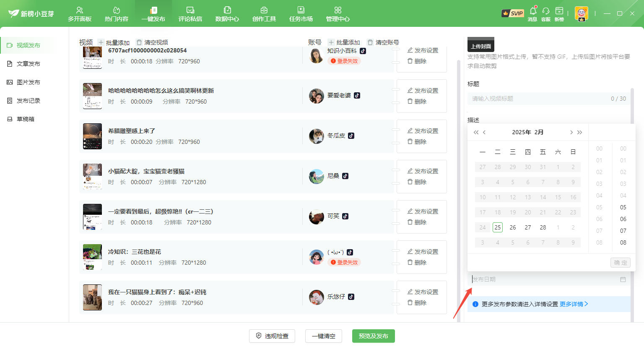Click the user avatar in header
Screen dimensions: 644x349
tap(582, 13)
